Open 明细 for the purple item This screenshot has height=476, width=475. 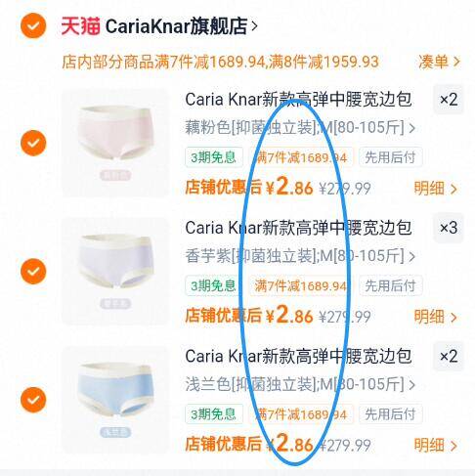point(435,317)
